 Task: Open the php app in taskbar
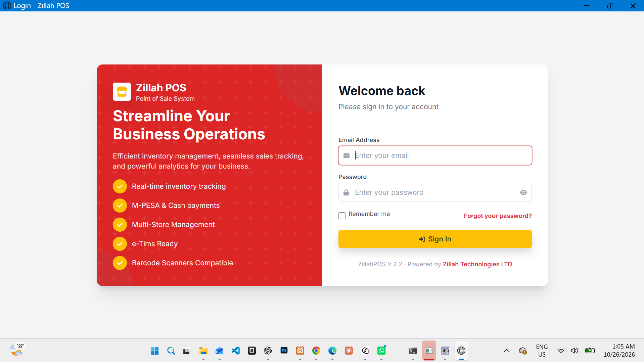click(445, 351)
